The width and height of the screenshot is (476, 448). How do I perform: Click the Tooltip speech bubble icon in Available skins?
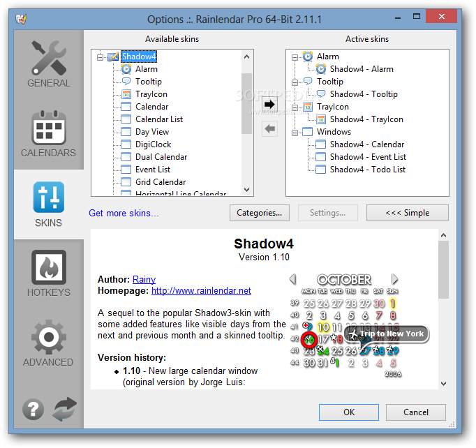click(x=126, y=82)
